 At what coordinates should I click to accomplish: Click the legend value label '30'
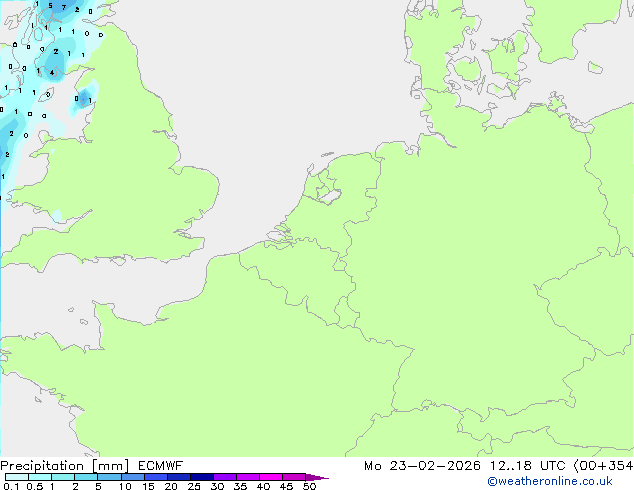[217, 486]
